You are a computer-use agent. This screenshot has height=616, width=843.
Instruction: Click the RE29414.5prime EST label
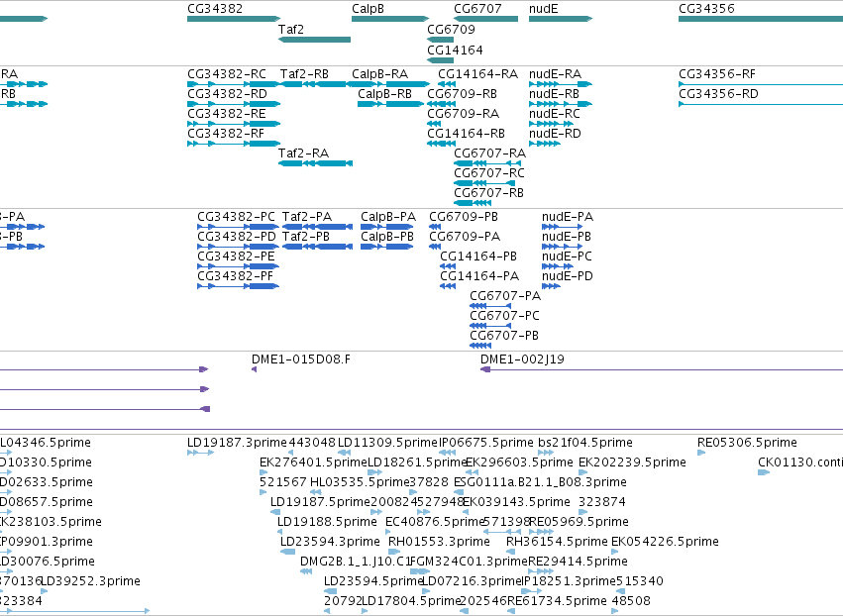pos(578,562)
